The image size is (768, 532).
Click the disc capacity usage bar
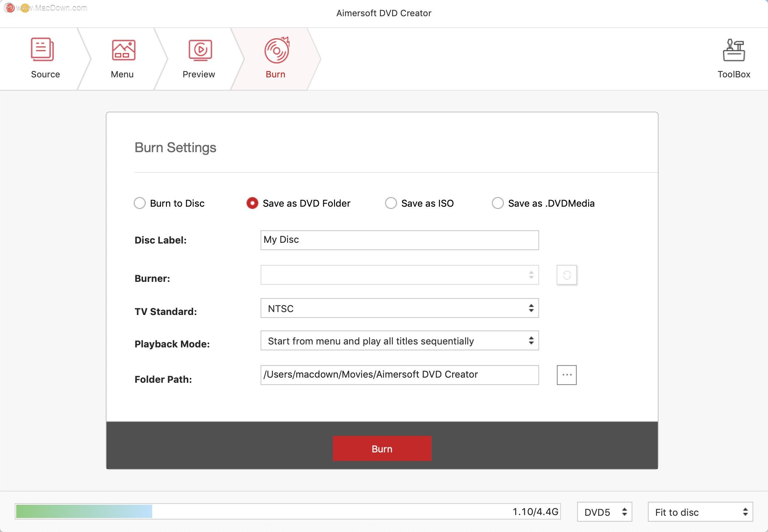(288, 511)
